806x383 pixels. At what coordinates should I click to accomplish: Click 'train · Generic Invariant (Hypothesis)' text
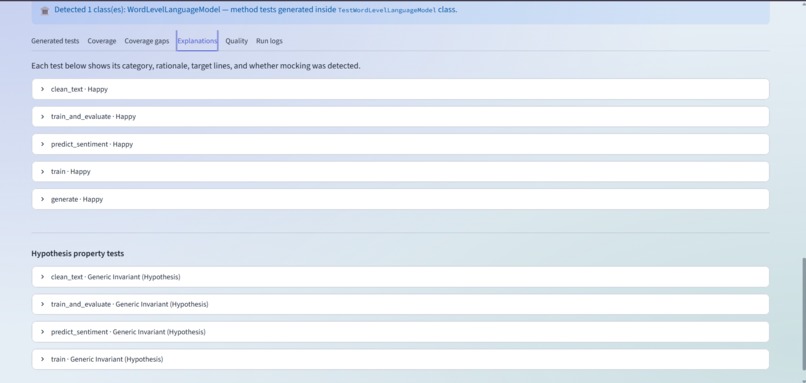(x=106, y=359)
